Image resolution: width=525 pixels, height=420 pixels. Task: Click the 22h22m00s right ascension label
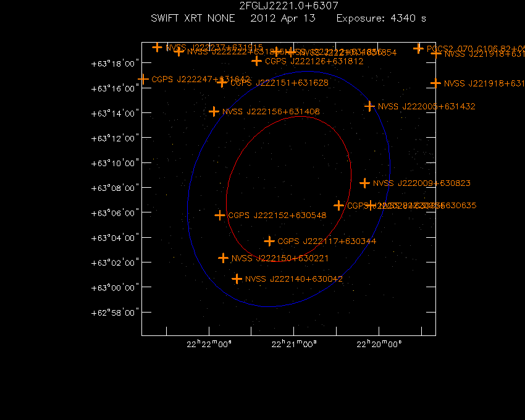pos(209,344)
